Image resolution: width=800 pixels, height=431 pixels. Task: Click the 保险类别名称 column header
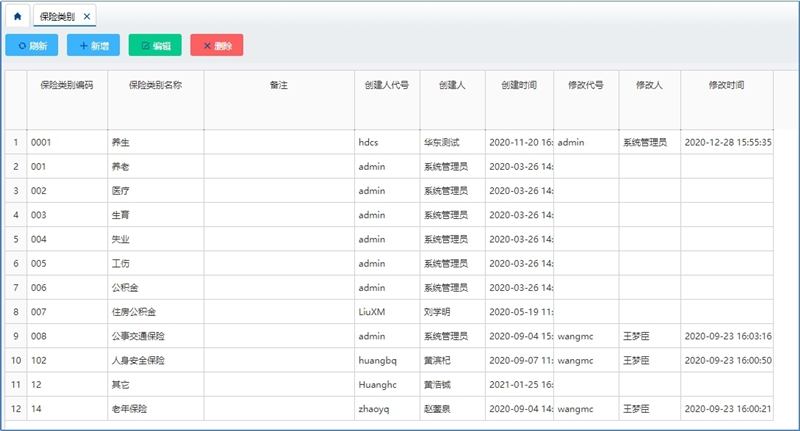[155, 86]
